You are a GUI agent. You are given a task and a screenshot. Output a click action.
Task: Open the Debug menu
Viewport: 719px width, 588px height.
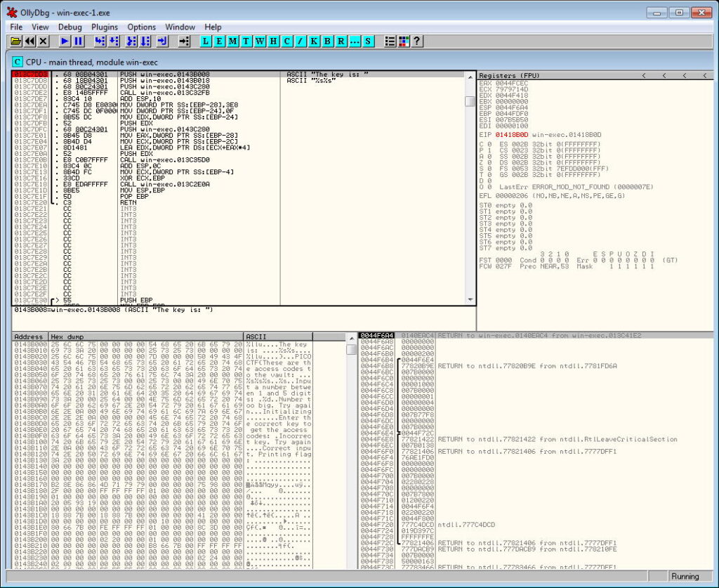(x=70, y=27)
